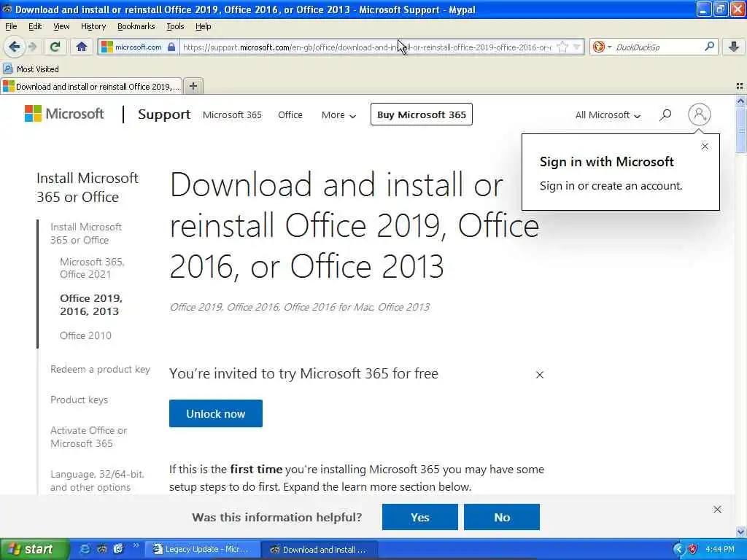Image resolution: width=747 pixels, height=560 pixels.
Task: Open the View menu
Action: (61, 26)
